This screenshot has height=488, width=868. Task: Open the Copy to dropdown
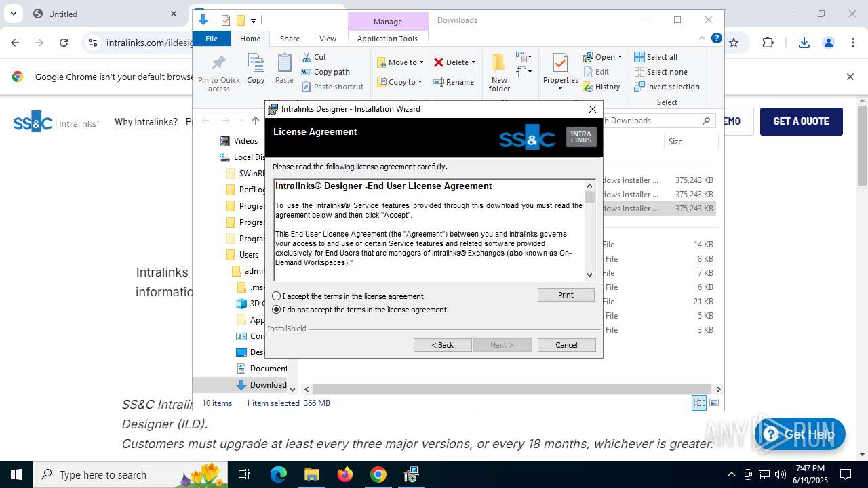point(399,82)
